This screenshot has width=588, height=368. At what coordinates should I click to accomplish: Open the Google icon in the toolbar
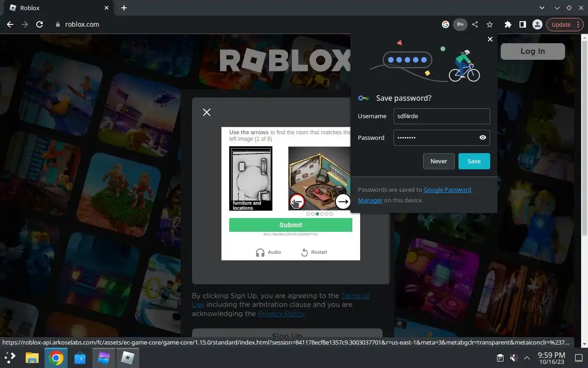pyautogui.click(x=445, y=24)
